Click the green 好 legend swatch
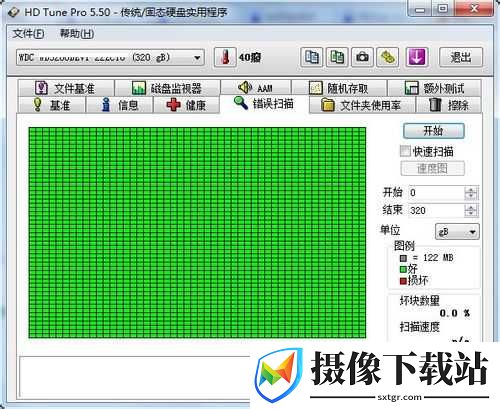Screen dimensions: 500x409 (x=403, y=269)
